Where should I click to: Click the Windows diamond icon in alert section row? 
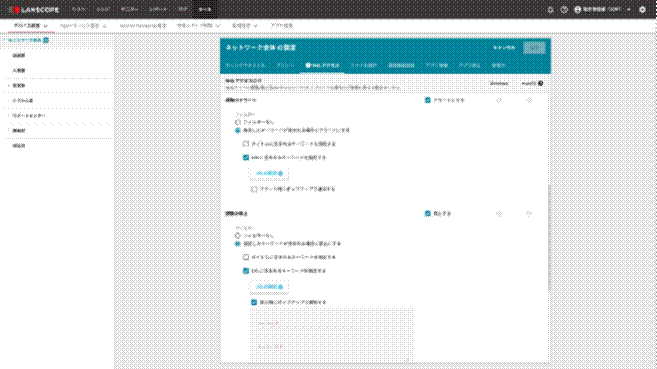coord(499,100)
